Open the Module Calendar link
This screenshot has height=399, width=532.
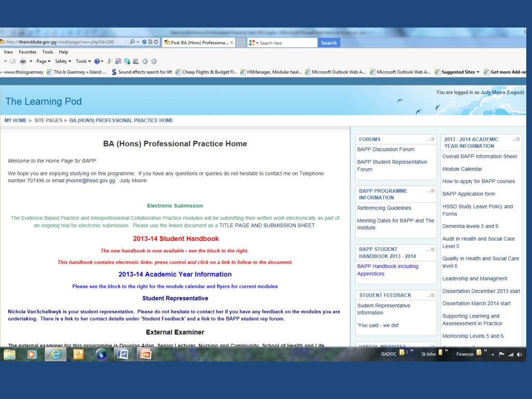[462, 169]
